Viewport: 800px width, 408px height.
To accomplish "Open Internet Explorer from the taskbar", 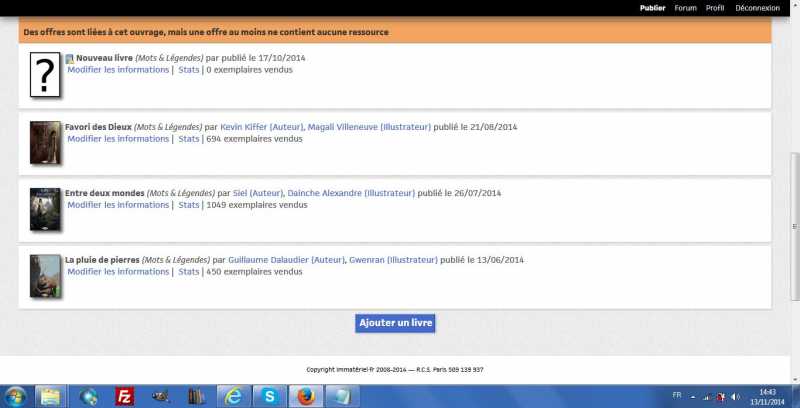I will click(233, 396).
